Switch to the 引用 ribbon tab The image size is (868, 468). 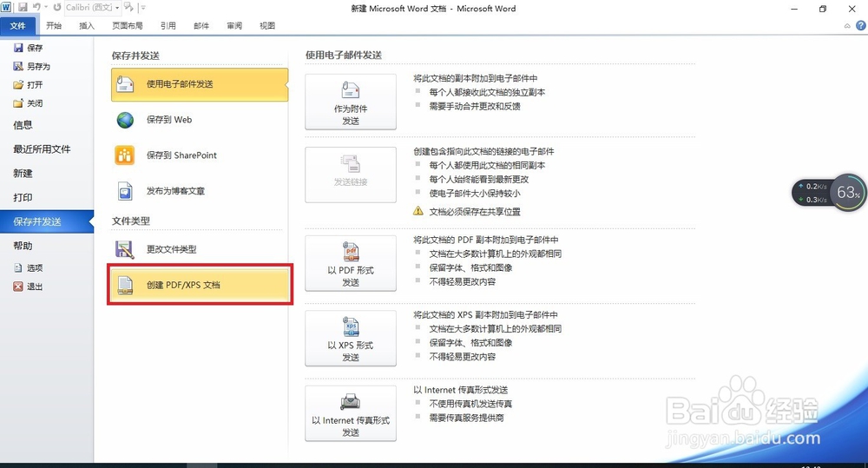[168, 25]
